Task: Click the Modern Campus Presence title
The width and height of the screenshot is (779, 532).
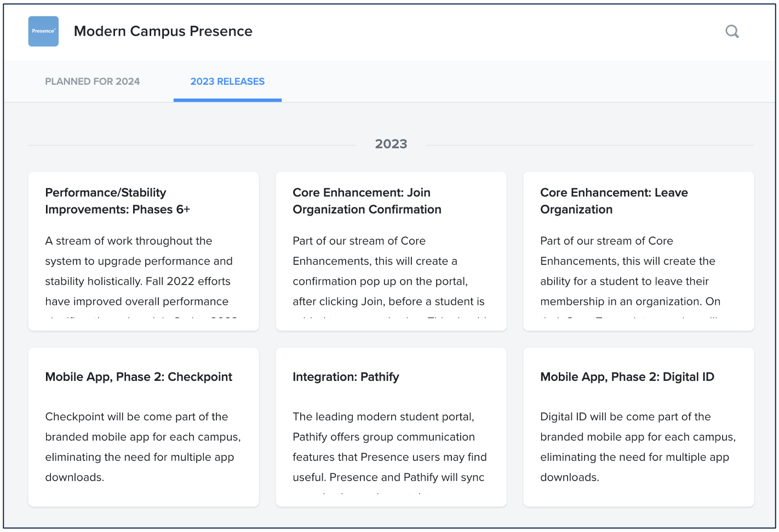Action: 163,31
